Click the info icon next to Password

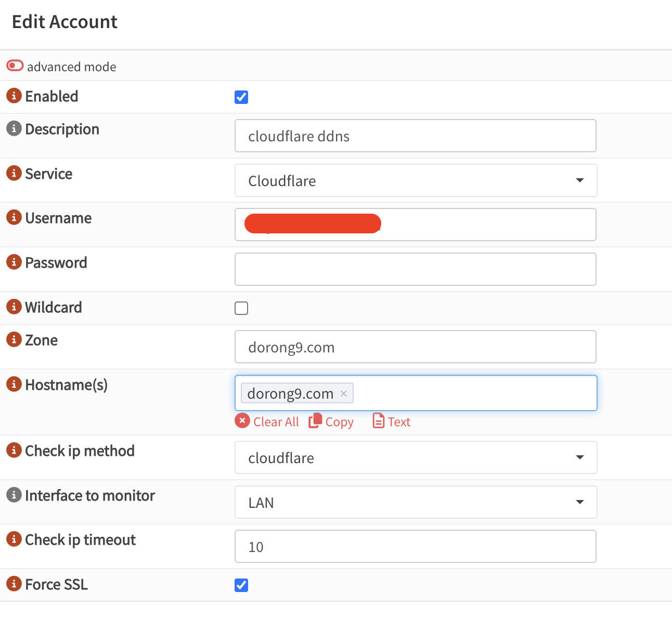(x=14, y=262)
